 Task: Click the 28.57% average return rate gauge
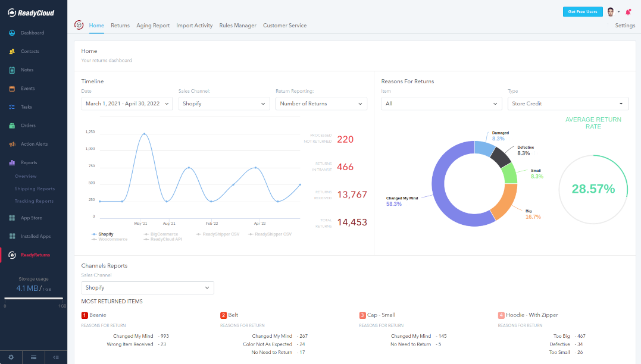(x=593, y=189)
